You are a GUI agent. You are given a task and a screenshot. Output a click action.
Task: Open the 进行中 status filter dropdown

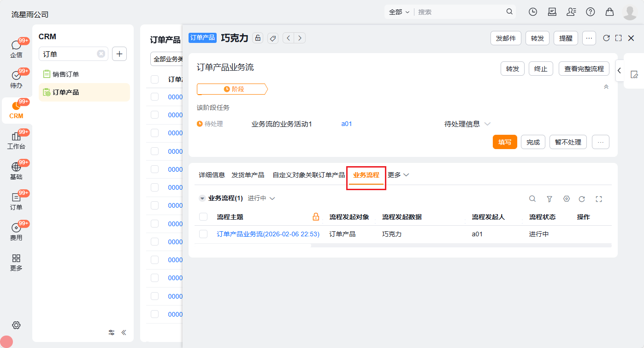(x=261, y=198)
